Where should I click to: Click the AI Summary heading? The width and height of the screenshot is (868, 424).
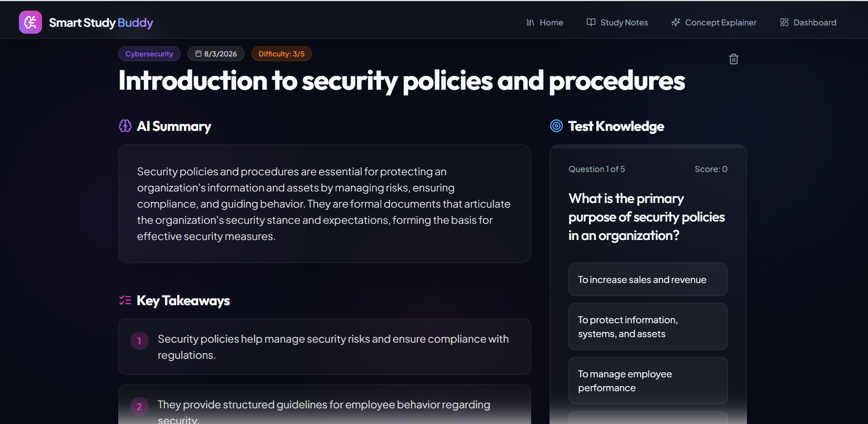pyautogui.click(x=174, y=126)
